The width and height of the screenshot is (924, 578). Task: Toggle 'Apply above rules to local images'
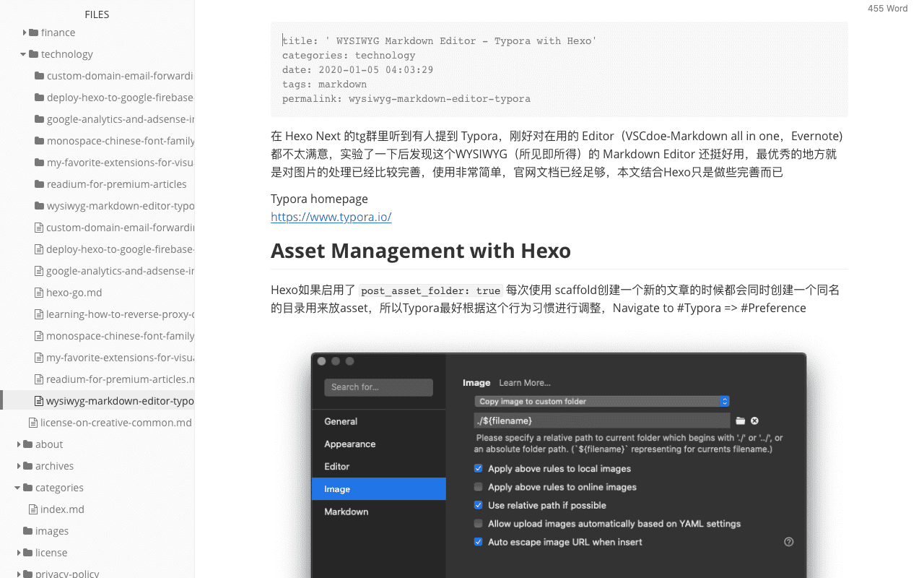478,469
